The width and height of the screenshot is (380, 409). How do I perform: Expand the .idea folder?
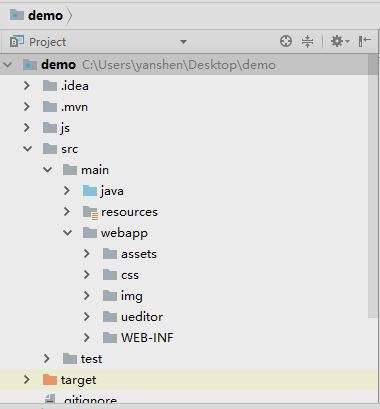tap(27, 86)
